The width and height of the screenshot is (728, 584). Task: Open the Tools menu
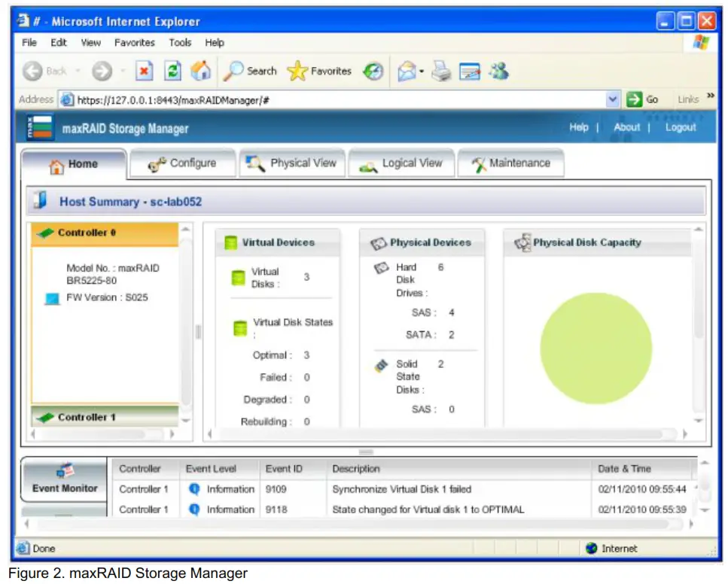pyautogui.click(x=180, y=43)
